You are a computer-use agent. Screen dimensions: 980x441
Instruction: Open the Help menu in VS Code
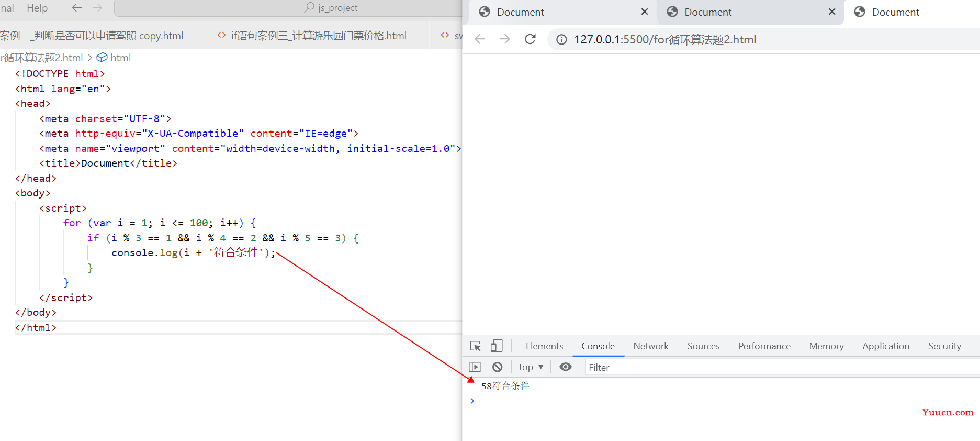[37, 8]
